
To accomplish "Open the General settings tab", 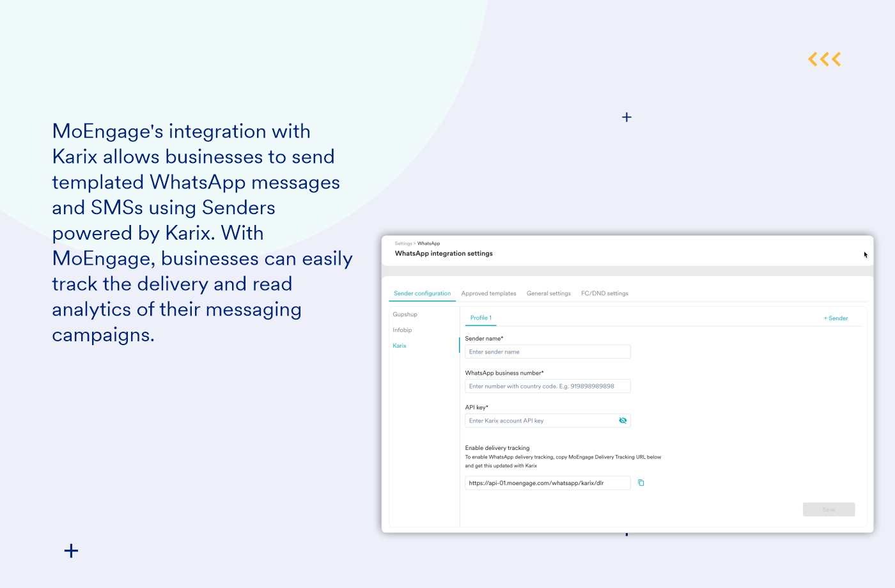I will pyautogui.click(x=549, y=293).
